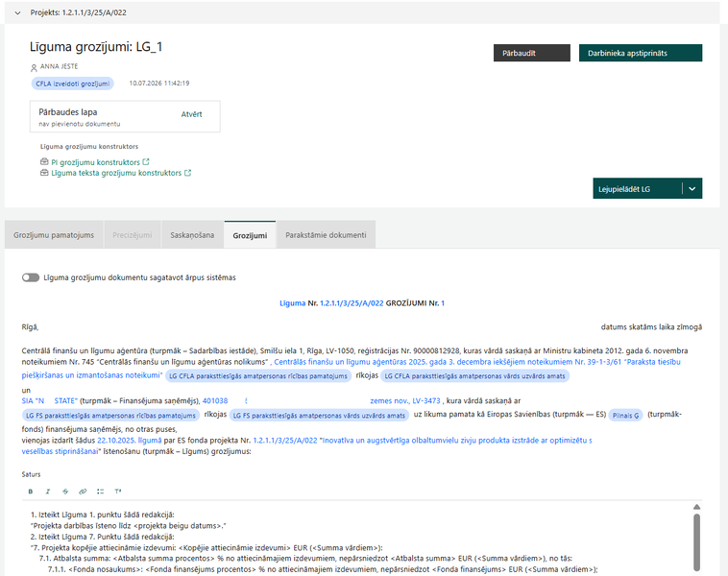This screenshot has width=728, height=576.
Task: Open Pārbaudes lapa via Atvērt link
Action: pyautogui.click(x=191, y=114)
